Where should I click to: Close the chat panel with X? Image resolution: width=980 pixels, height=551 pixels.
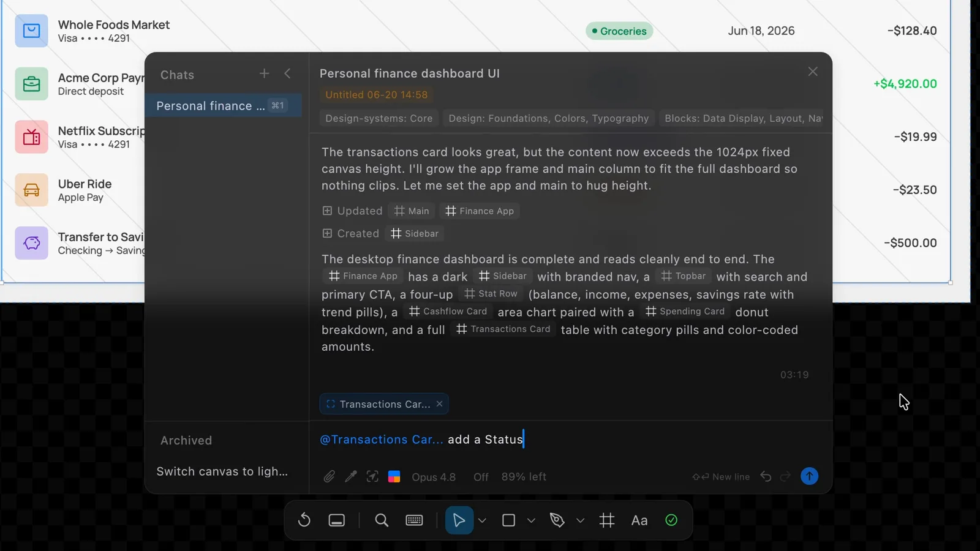click(x=813, y=72)
